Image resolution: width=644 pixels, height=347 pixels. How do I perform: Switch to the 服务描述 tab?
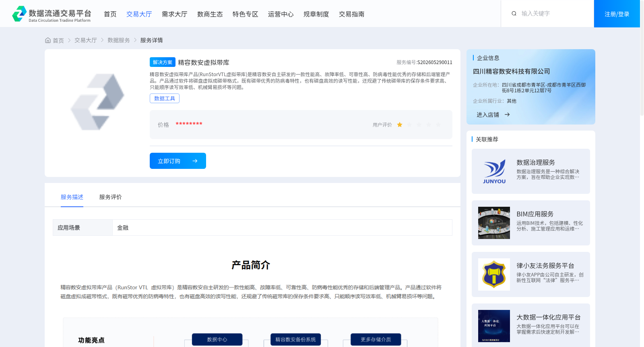click(72, 197)
